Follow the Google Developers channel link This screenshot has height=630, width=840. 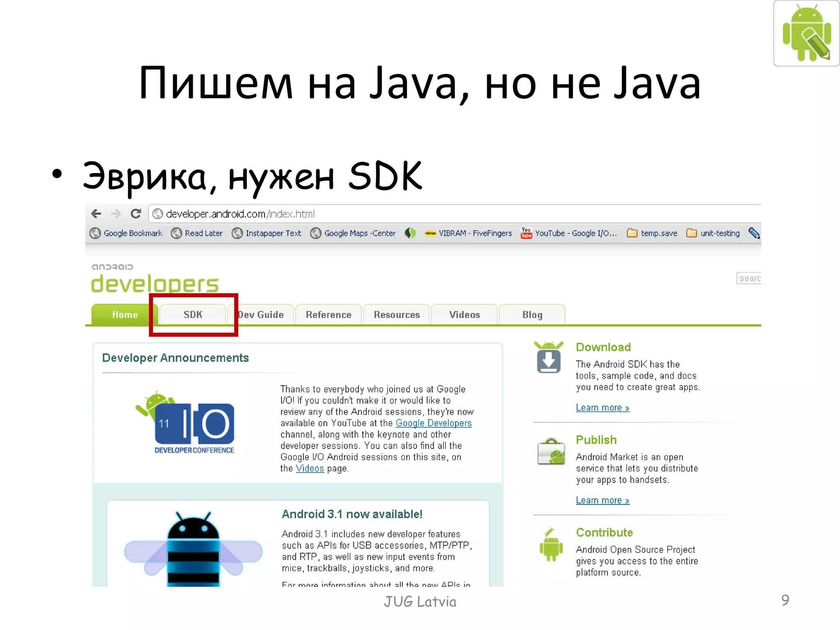coord(434,423)
